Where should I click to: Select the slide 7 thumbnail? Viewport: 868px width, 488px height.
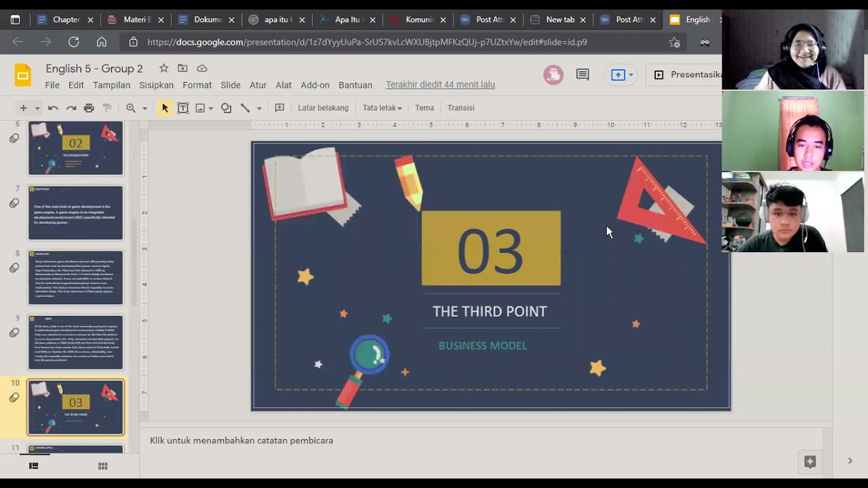(x=75, y=213)
